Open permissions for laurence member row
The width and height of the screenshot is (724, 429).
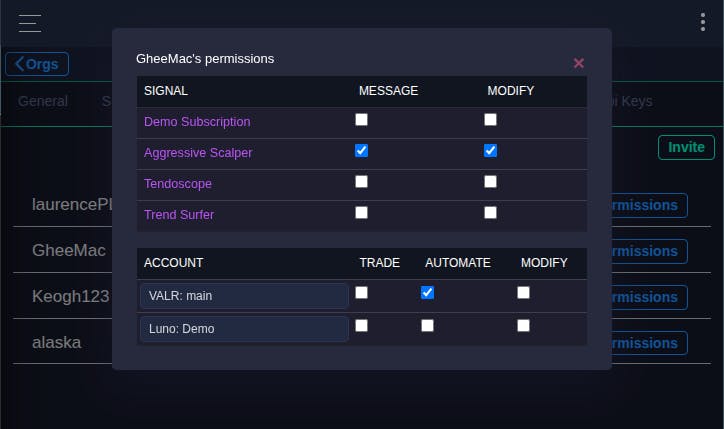(649, 206)
